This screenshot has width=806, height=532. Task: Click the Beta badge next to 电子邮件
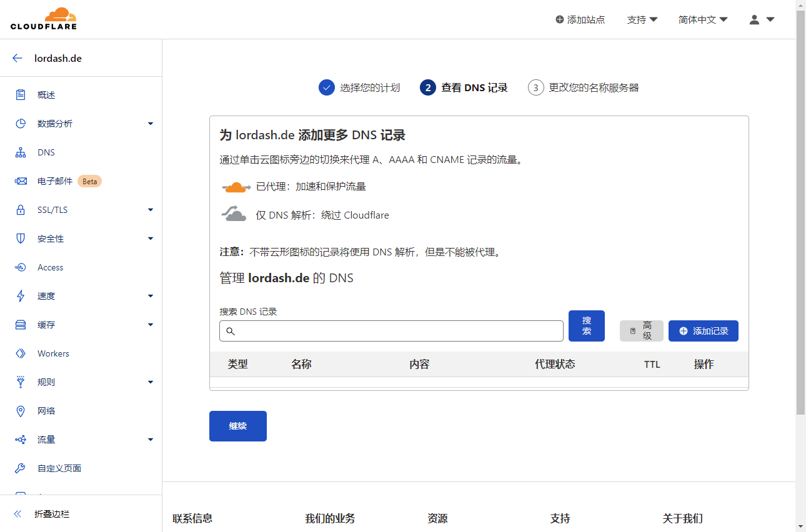tap(90, 181)
